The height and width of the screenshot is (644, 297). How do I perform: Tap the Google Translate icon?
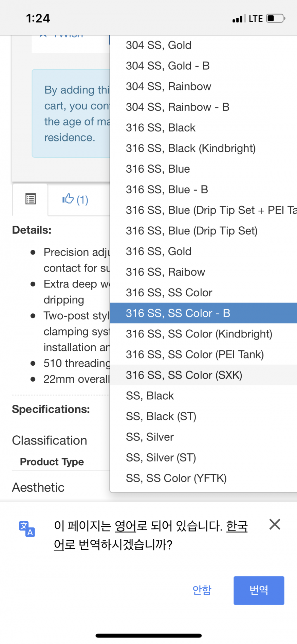pyautogui.click(x=27, y=529)
